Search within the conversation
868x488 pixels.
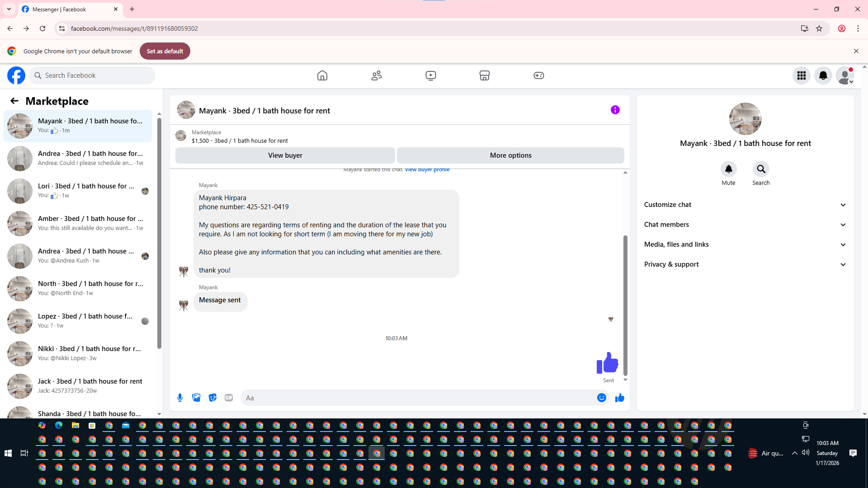click(x=761, y=169)
